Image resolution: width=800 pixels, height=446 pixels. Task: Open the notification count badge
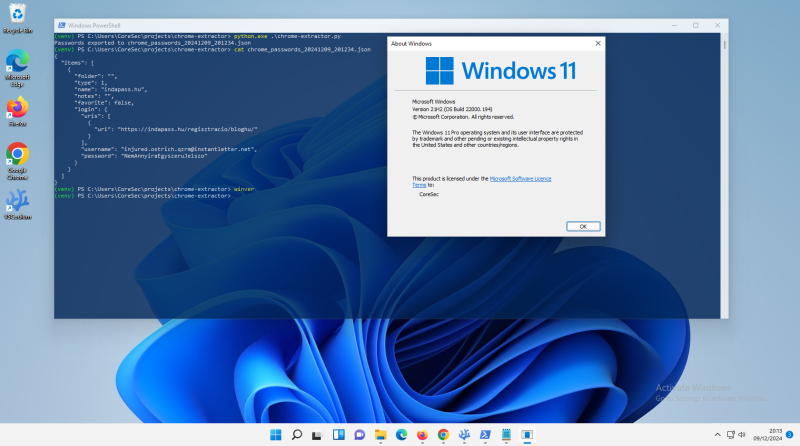pos(790,435)
